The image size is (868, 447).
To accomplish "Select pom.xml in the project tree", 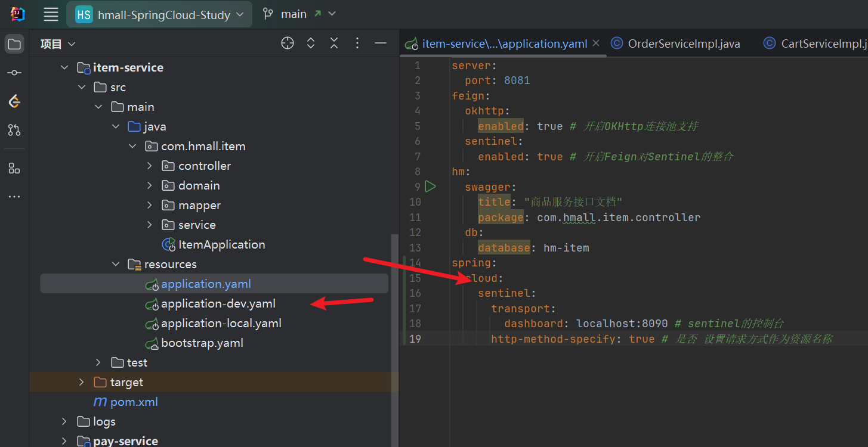I will [x=134, y=402].
